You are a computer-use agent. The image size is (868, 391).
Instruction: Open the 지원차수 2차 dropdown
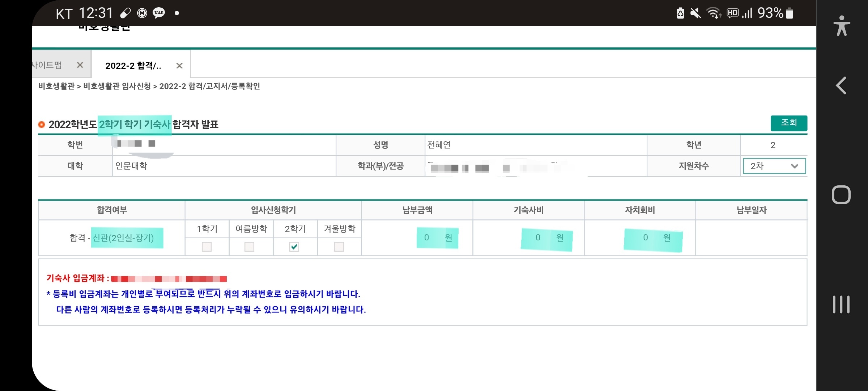coord(774,166)
